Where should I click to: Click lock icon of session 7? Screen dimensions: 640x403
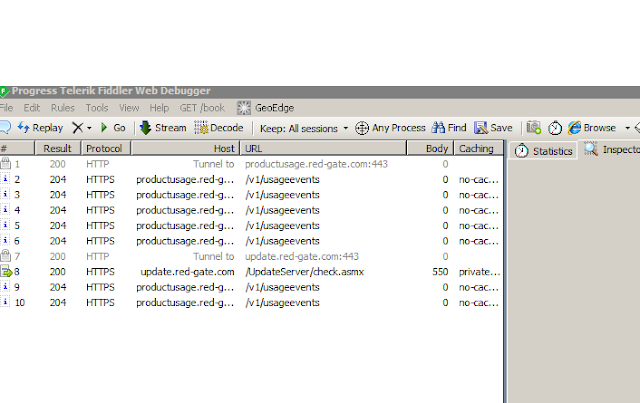[x=5, y=256]
